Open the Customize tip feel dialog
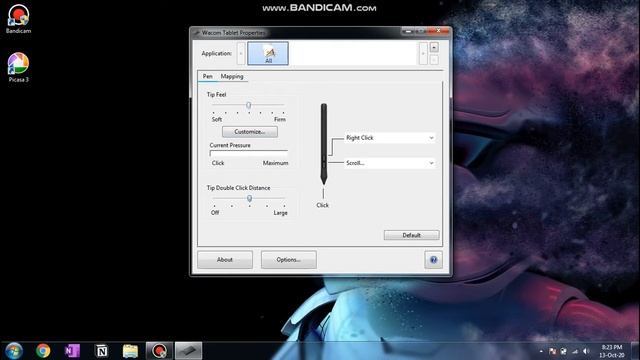Image resolution: width=640 pixels, height=360 pixels. pyautogui.click(x=250, y=132)
